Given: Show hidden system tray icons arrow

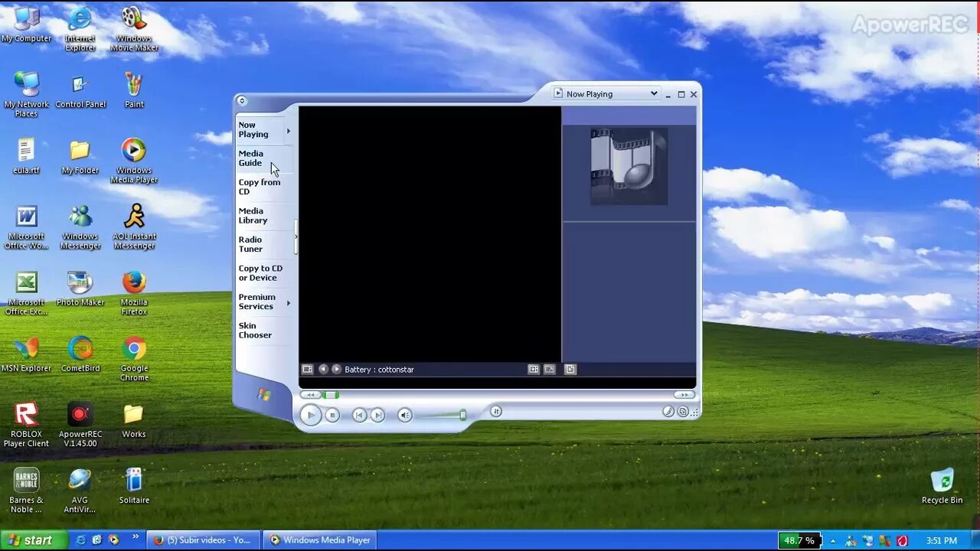Looking at the screenshot, I should [833, 541].
